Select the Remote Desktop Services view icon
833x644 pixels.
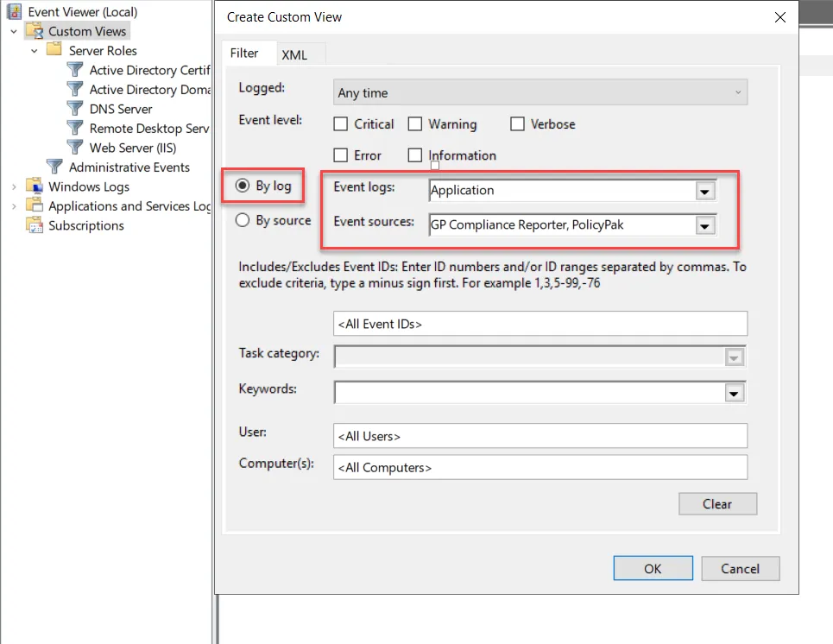tap(75, 128)
